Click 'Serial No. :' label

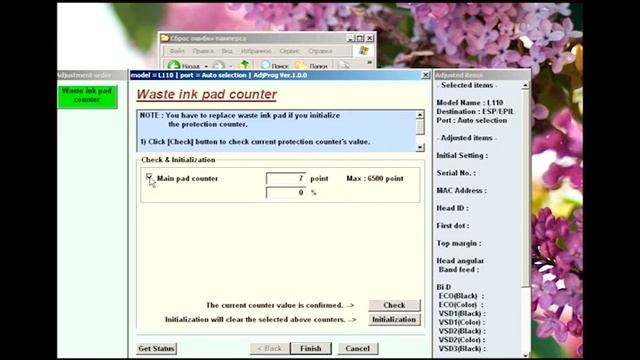click(456, 173)
